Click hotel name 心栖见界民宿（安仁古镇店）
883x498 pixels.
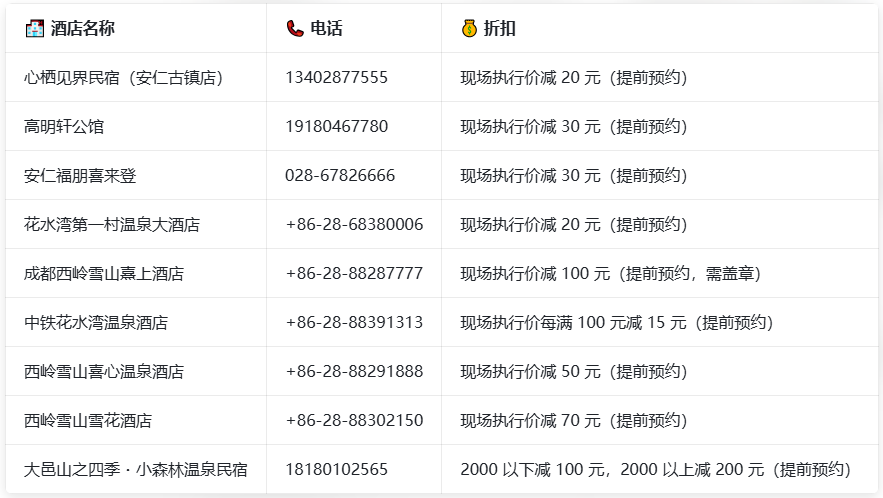[123, 78]
